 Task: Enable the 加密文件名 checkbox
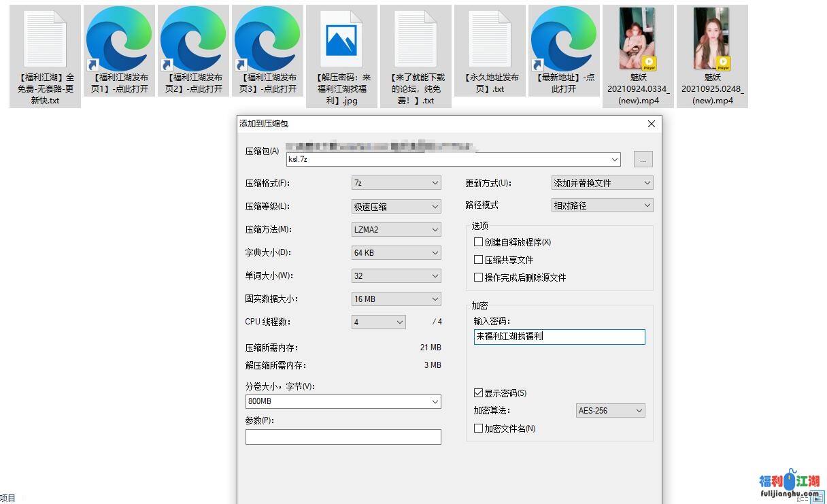pos(479,429)
